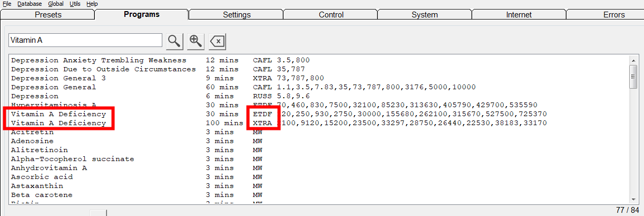Open the Database menu
Viewport: 644px width, 216px height.
click(30, 4)
